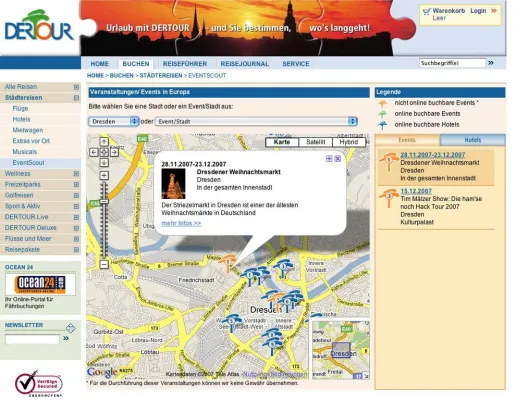Follow the 'mehr Infos >>' link
The height and width of the screenshot is (400, 516).
181,223
